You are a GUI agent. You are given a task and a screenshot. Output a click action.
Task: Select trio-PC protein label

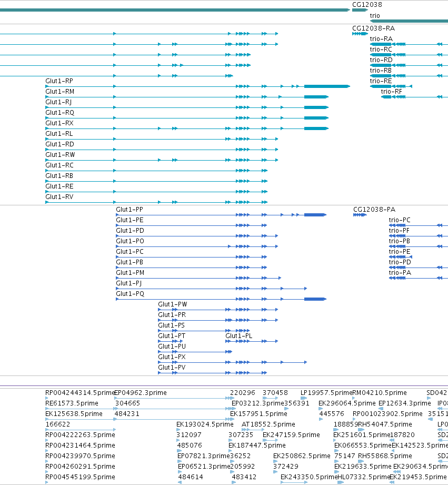(x=400, y=220)
